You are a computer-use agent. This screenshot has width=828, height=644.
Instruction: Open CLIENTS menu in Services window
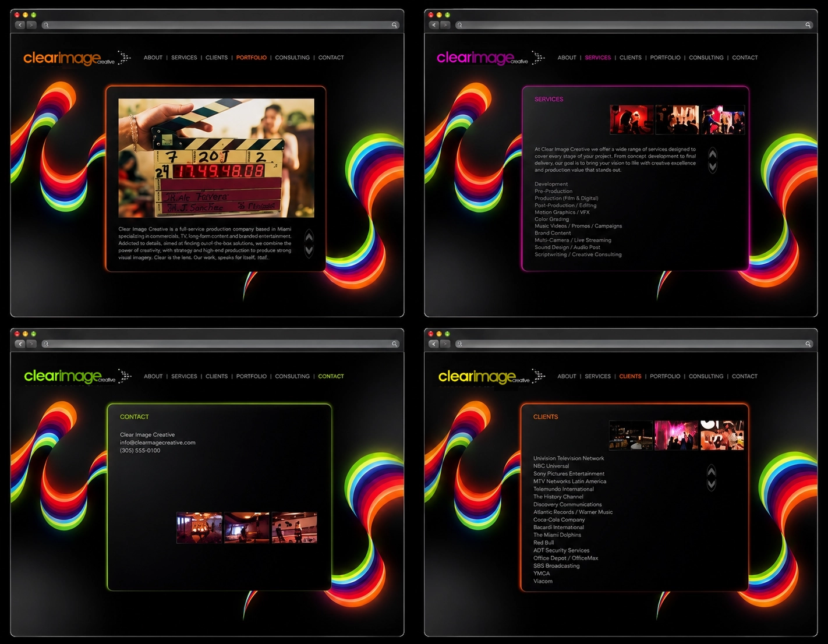(x=631, y=58)
